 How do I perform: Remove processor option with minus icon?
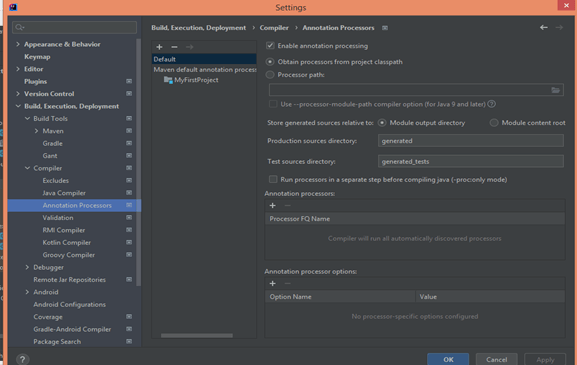pos(287,283)
